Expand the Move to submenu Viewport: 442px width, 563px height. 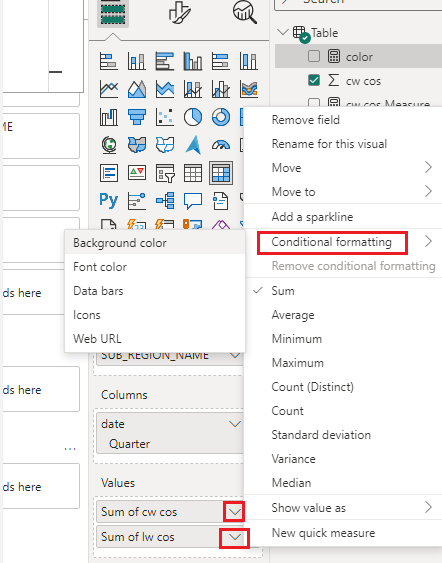point(343,192)
